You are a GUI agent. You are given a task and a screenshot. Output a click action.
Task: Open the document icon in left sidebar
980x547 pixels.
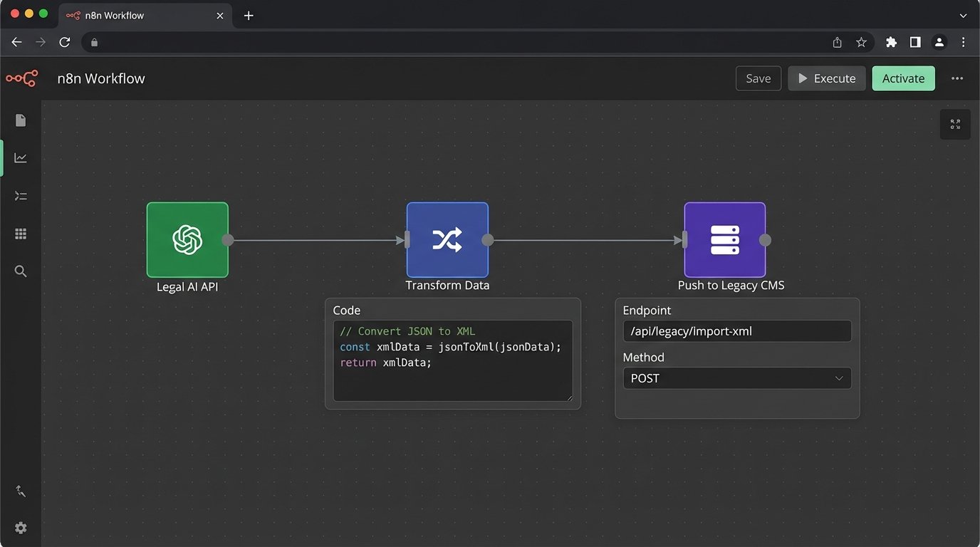pyautogui.click(x=21, y=120)
